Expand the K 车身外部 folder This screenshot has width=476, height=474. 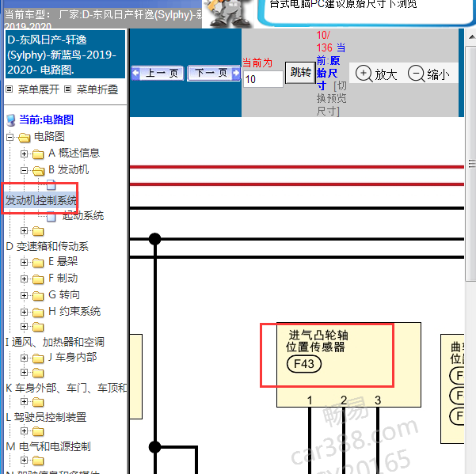24,373
